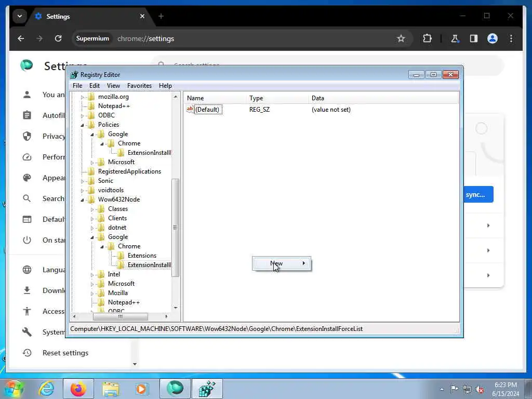Open the Search engine magnifier icon
Viewport: 532px width, 399px height.
[27, 198]
